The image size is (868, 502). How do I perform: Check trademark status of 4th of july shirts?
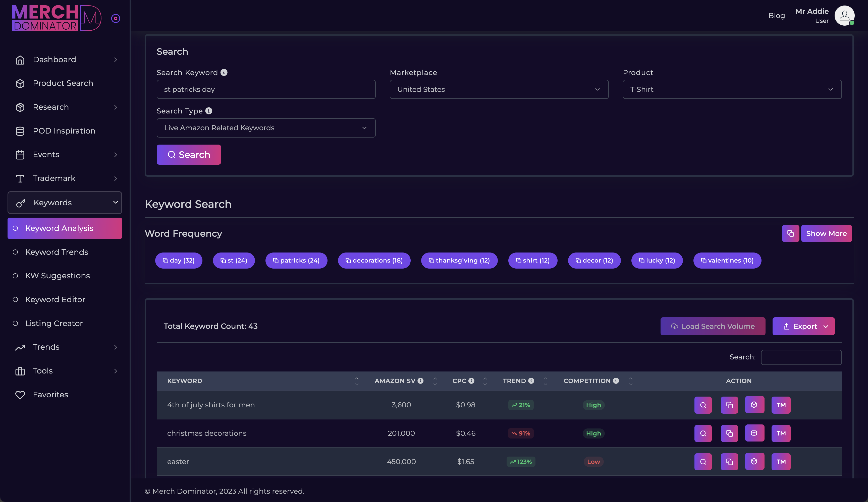[x=781, y=405]
